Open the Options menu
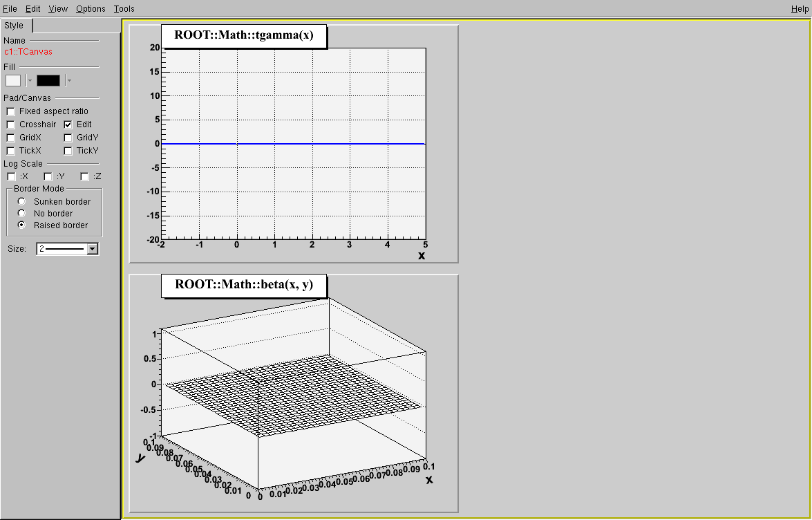 [91, 9]
